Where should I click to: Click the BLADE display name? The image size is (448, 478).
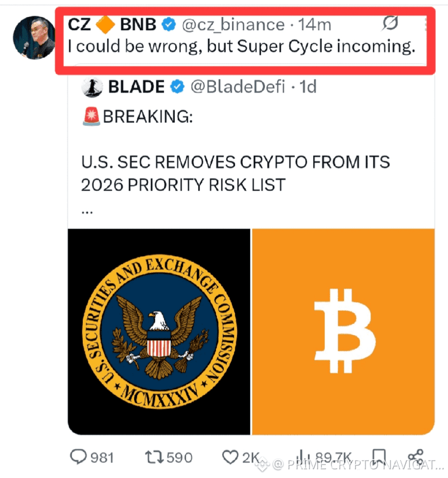(137, 87)
